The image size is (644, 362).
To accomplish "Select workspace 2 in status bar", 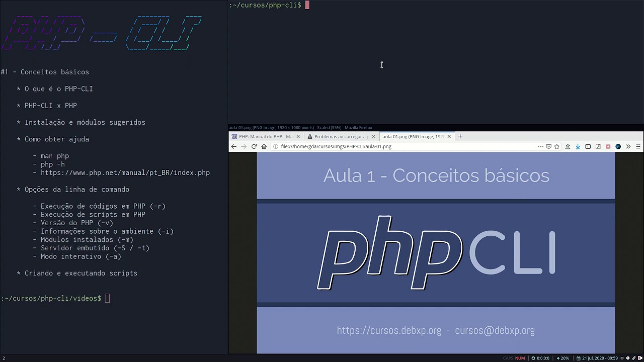I will pos(4,358).
